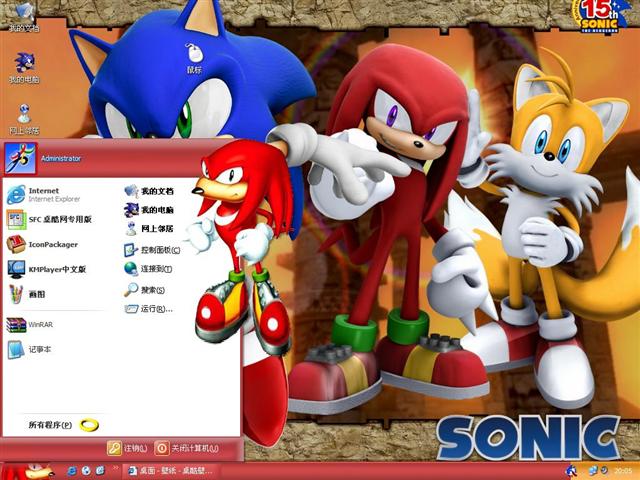The width and height of the screenshot is (640, 480).
Task: Open KMPlayer中文版 from Start menu
Action: 47,269
